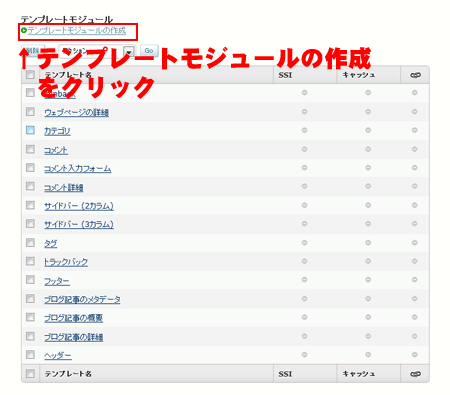
Task: Click the SSI status dot in the カテゴリ row
Action: pos(304,130)
